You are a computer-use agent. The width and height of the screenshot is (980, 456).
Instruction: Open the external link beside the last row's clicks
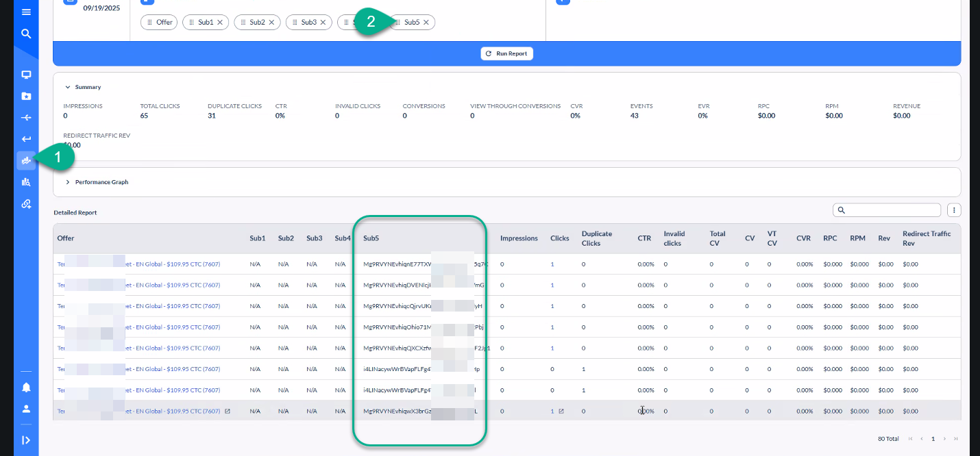click(x=561, y=411)
